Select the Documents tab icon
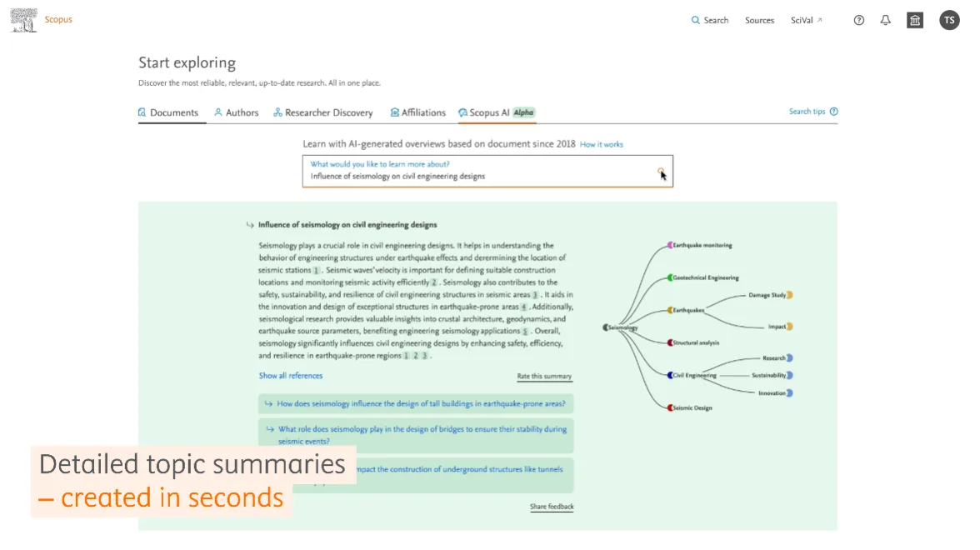Image resolution: width=980 pixels, height=550 pixels. tap(142, 112)
